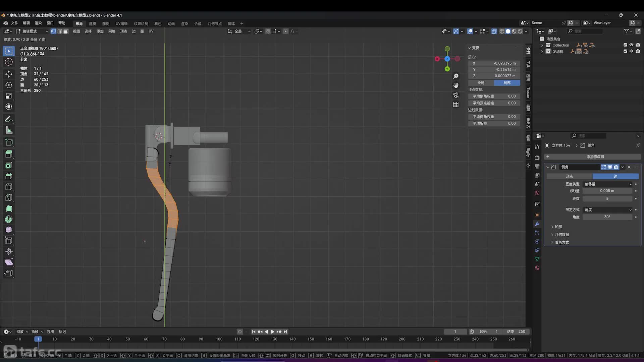Select the Transform tool
The image size is (644, 362).
pos(9,107)
